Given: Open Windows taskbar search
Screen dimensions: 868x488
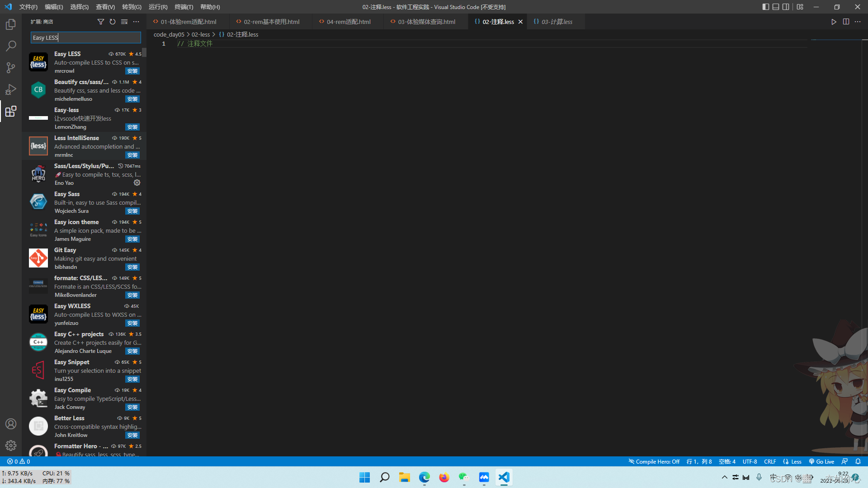Looking at the screenshot, I should coord(384,477).
